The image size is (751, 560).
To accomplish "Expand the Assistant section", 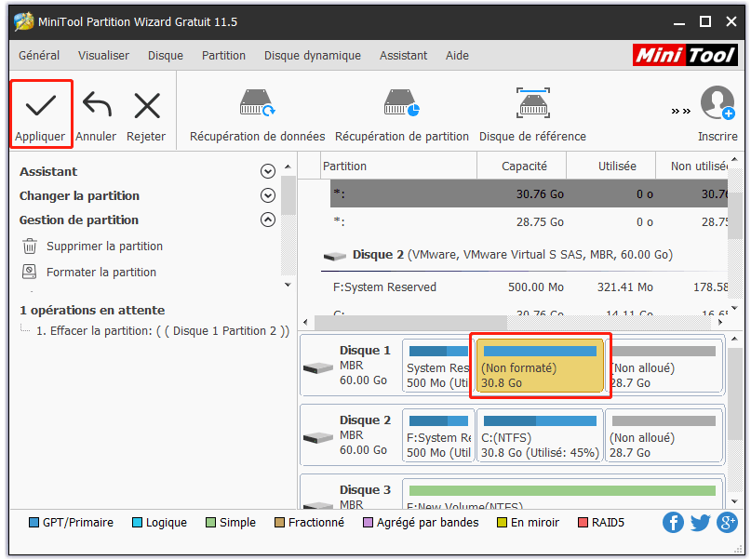I will [268, 172].
